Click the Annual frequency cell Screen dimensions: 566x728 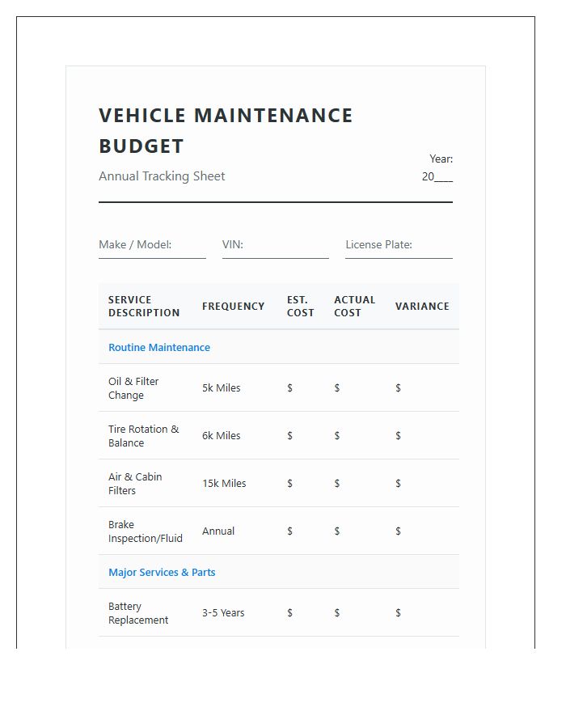point(234,531)
